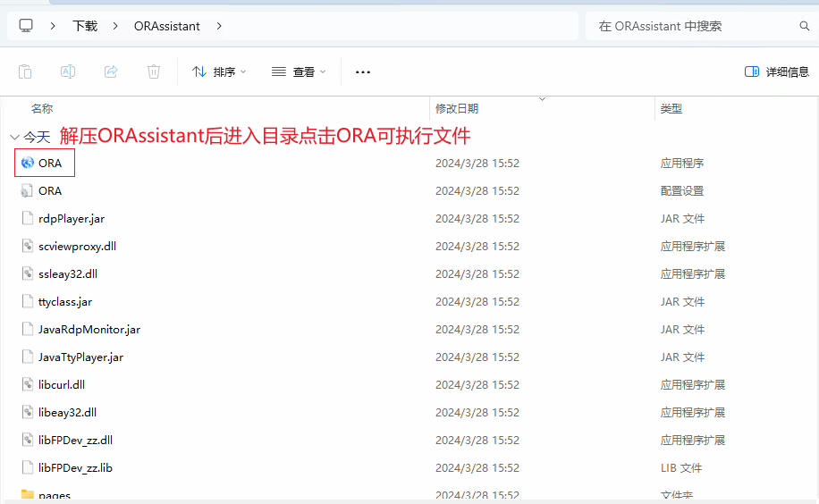Toggle the details pane (详细信息) button

[x=776, y=71]
